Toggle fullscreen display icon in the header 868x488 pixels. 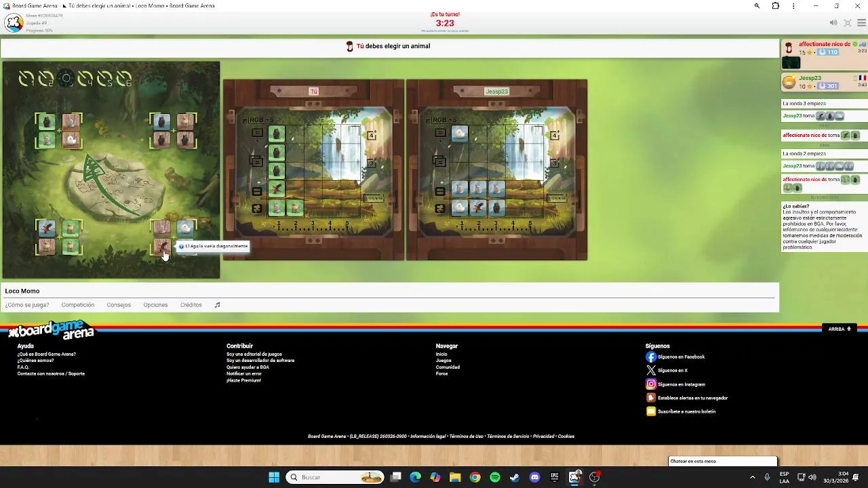[x=848, y=22]
